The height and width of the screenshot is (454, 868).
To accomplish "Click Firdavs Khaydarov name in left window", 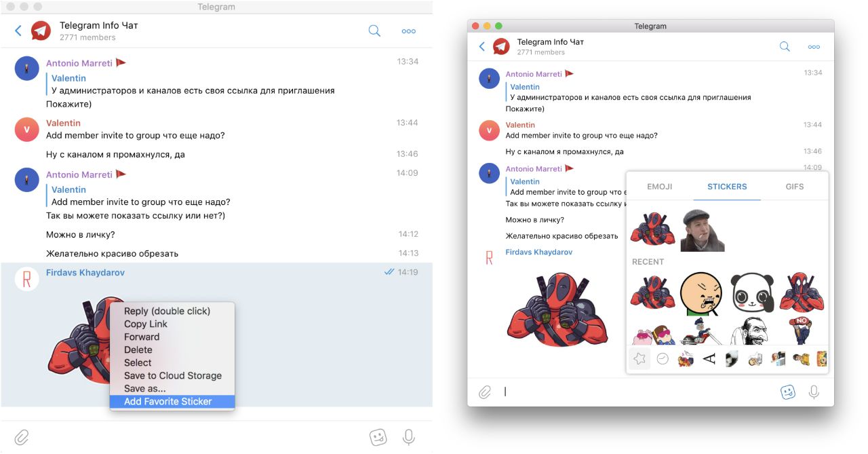I will click(x=85, y=273).
